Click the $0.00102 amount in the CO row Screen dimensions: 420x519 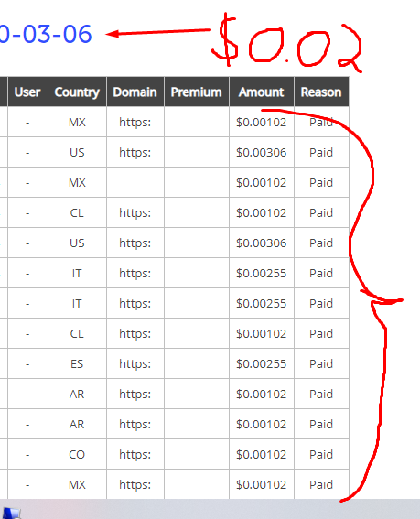click(261, 454)
